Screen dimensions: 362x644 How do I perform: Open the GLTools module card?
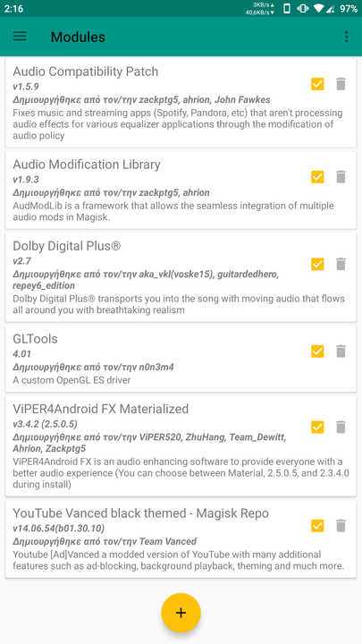181,359
